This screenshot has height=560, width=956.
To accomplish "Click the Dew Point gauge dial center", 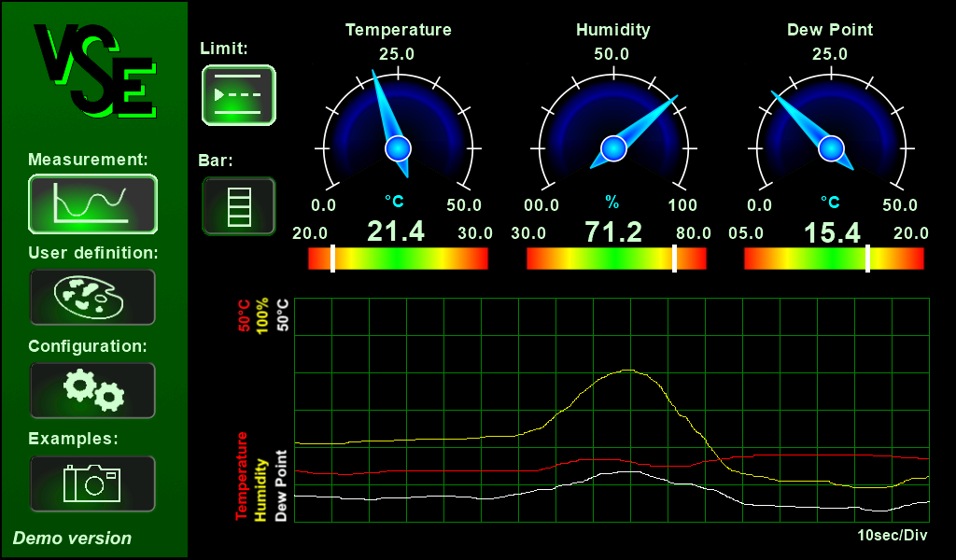I will pyautogui.click(x=831, y=147).
